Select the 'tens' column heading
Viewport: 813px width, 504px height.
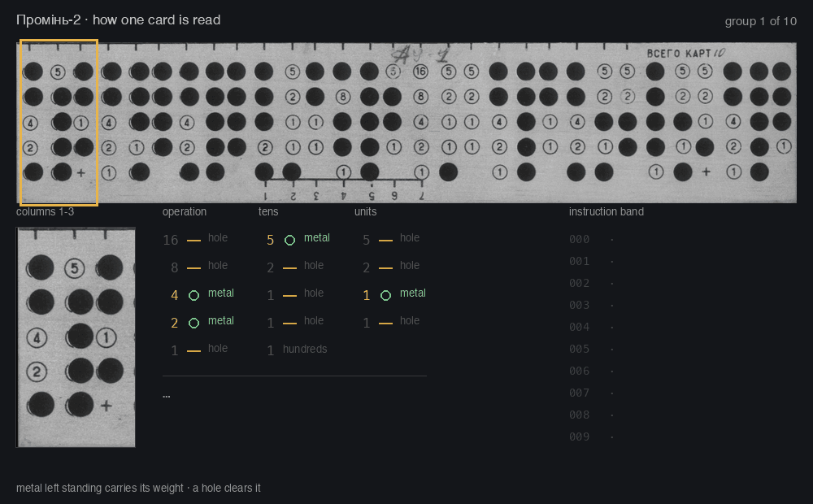tap(268, 211)
